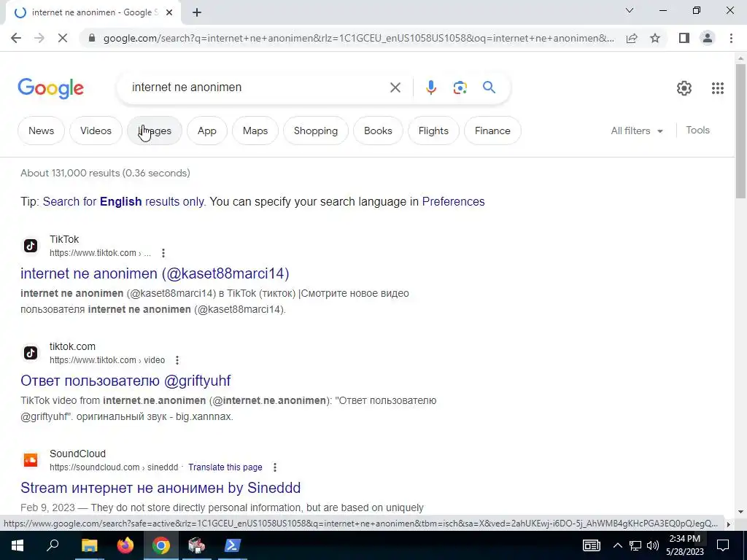Open 'Stream интернет не анонимен by Sineddd' result
The image size is (747, 560).
pos(160,488)
